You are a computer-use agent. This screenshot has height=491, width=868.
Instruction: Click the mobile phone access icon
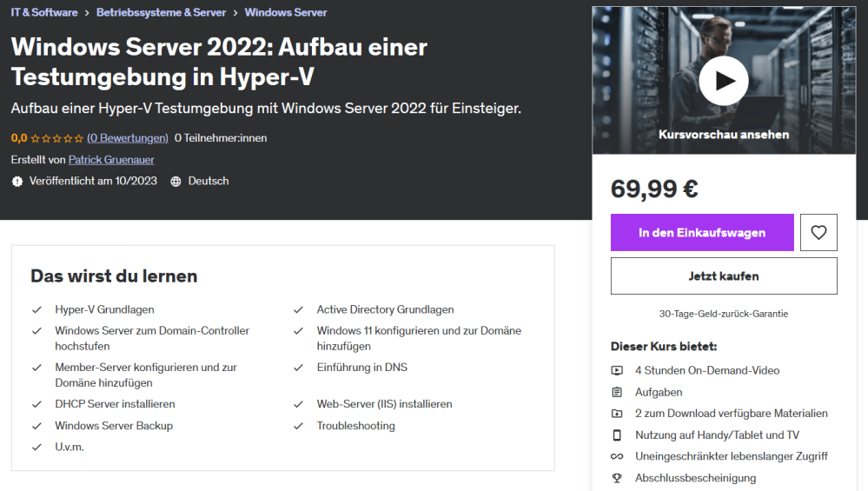(x=617, y=435)
